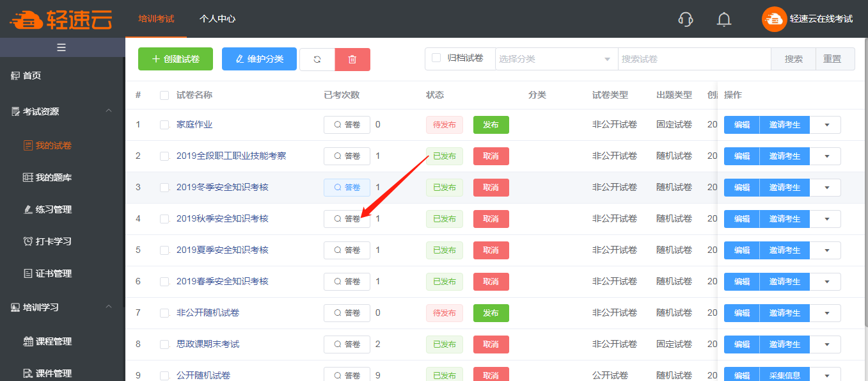
Task: Switch to 培训考试 tab
Action: click(156, 19)
